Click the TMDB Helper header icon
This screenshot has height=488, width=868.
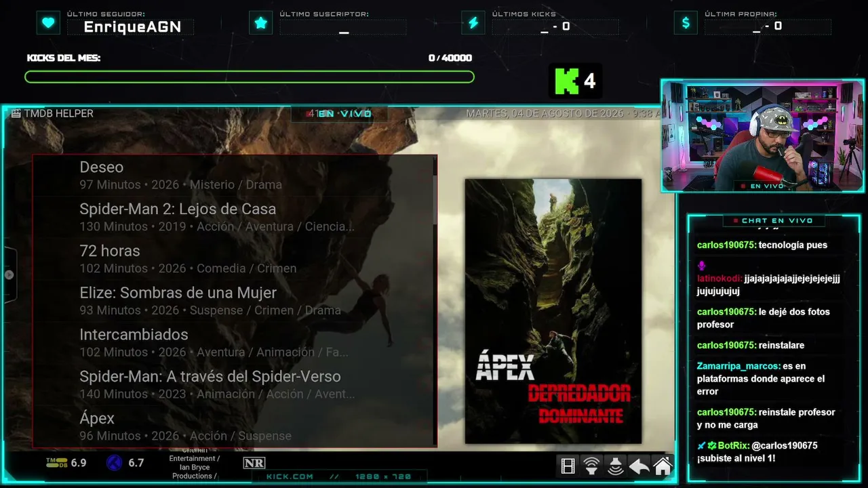(x=16, y=114)
